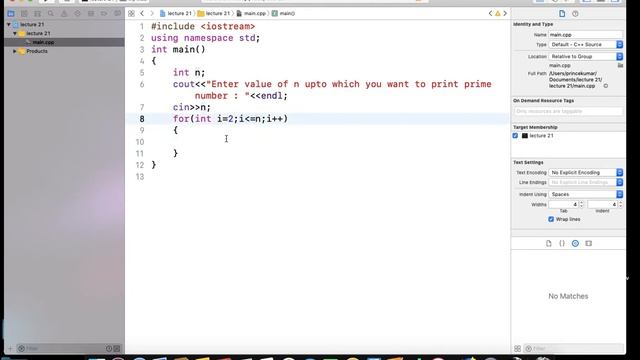Screen dimensions: 640x360
Task: Open the Breakpoint navigator icon
Action: point(104,13)
